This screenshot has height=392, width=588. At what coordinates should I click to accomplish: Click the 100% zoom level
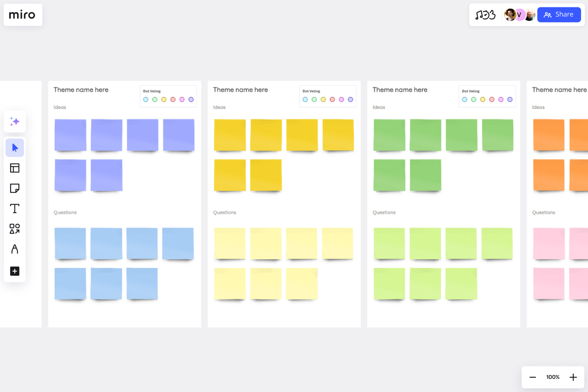tap(553, 377)
